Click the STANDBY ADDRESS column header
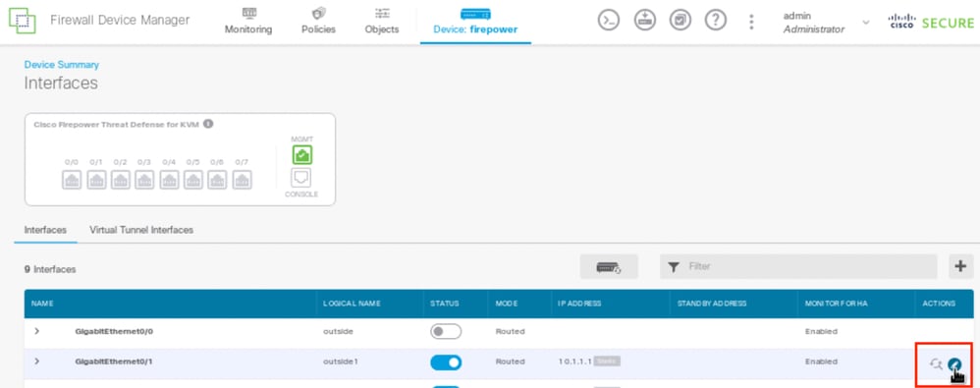The height and width of the screenshot is (388, 980). coord(712,304)
